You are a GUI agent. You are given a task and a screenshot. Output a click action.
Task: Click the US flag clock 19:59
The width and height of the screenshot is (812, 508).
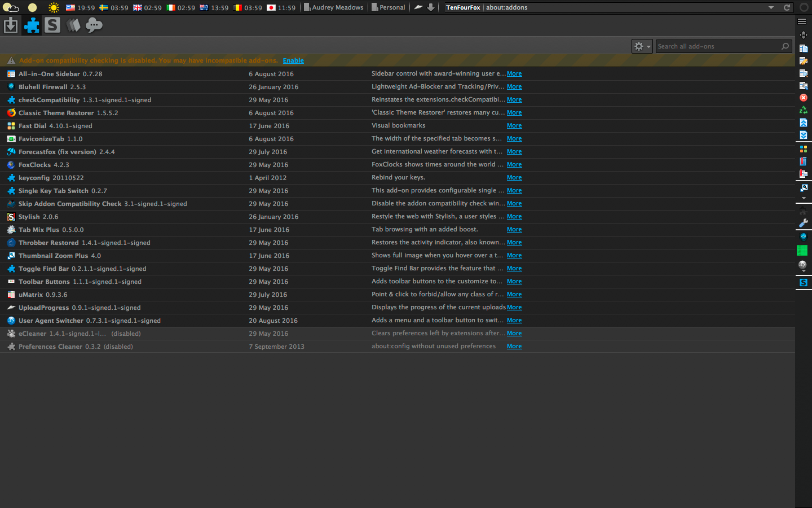pos(80,8)
